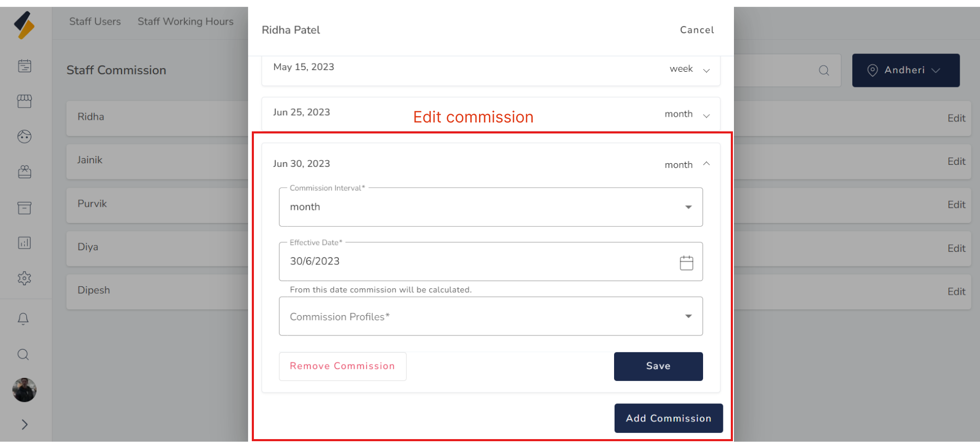Click the reports chart icon in the sidebar
This screenshot has height=448, width=980.
pyautogui.click(x=25, y=243)
